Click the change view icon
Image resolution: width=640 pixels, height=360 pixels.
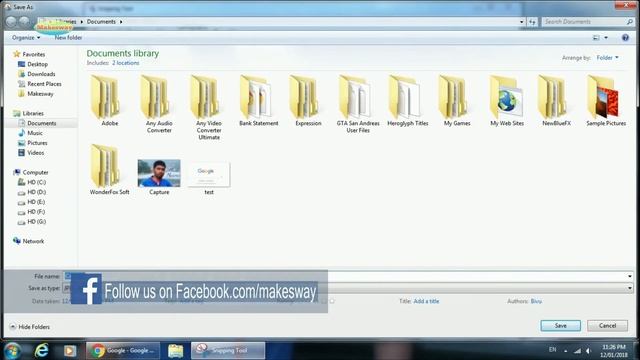(x=596, y=38)
